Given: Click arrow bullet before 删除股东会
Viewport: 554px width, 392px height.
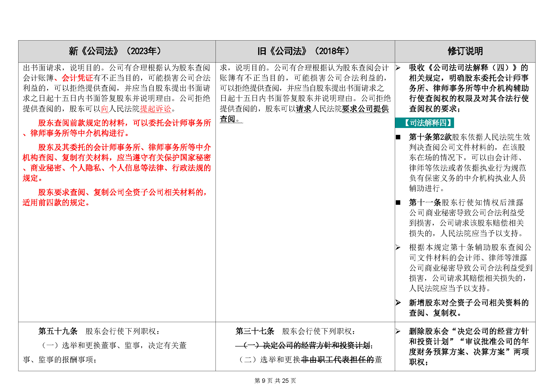Looking at the screenshot, I should 398,331.
